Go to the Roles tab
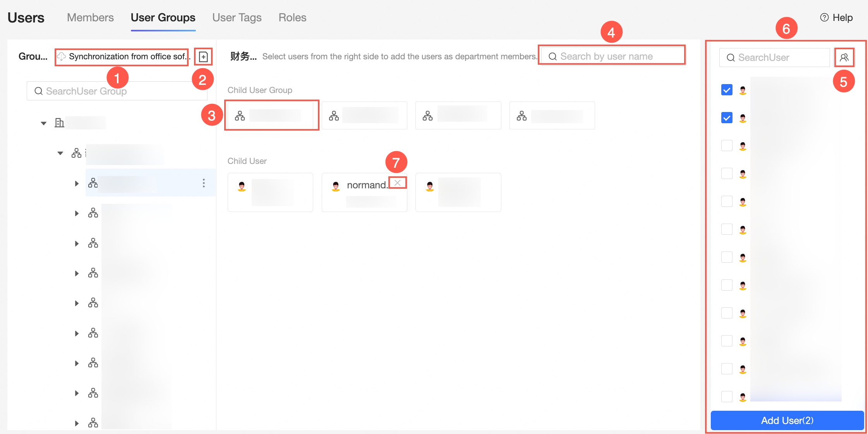Screen dimensions: 868x434 292,17
